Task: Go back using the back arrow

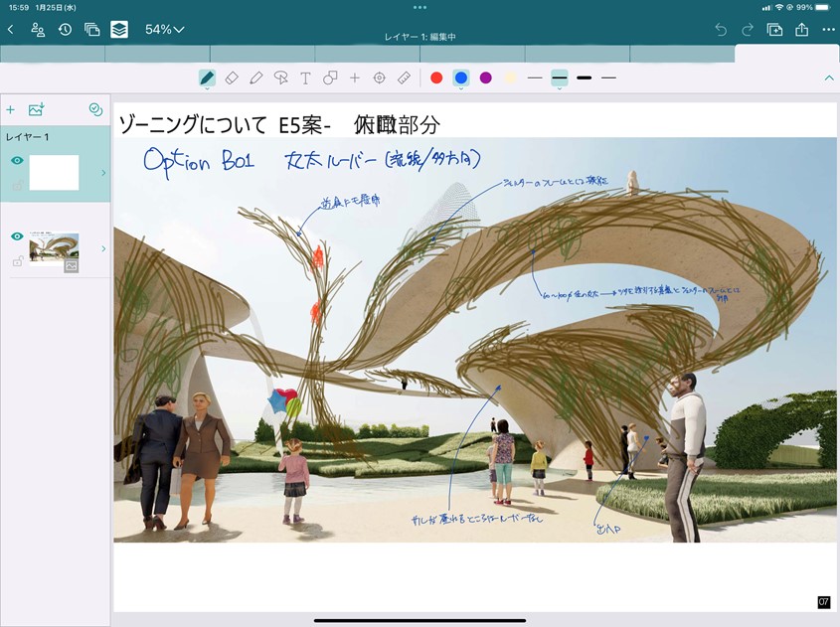Action: point(11,30)
